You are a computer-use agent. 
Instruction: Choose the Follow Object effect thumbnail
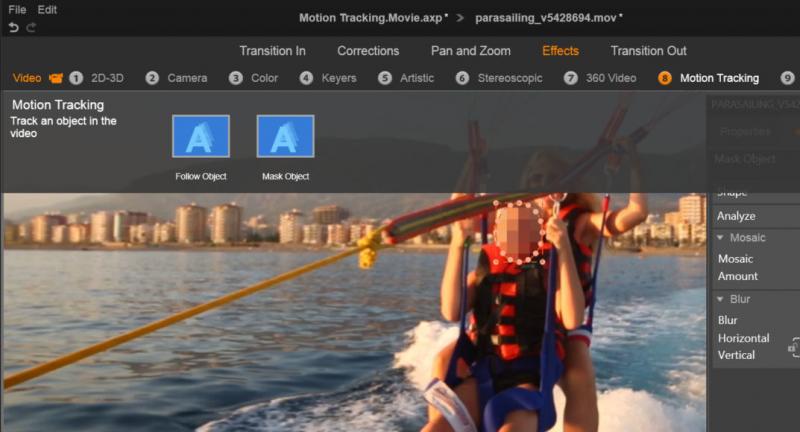point(201,136)
